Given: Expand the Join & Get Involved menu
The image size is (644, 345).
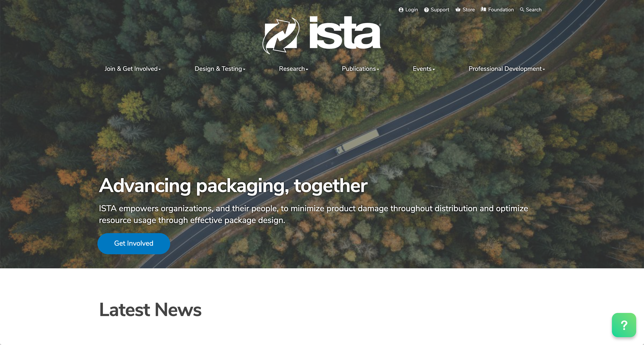Looking at the screenshot, I should point(132,69).
